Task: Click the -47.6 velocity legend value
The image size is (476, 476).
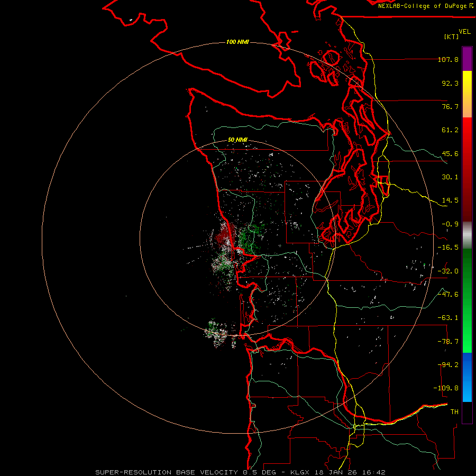Action: coord(448,295)
